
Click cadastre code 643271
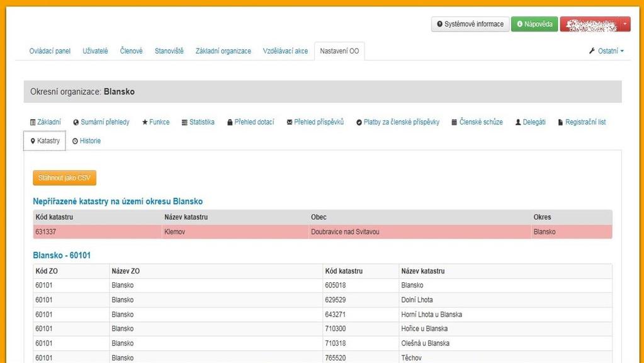point(335,314)
